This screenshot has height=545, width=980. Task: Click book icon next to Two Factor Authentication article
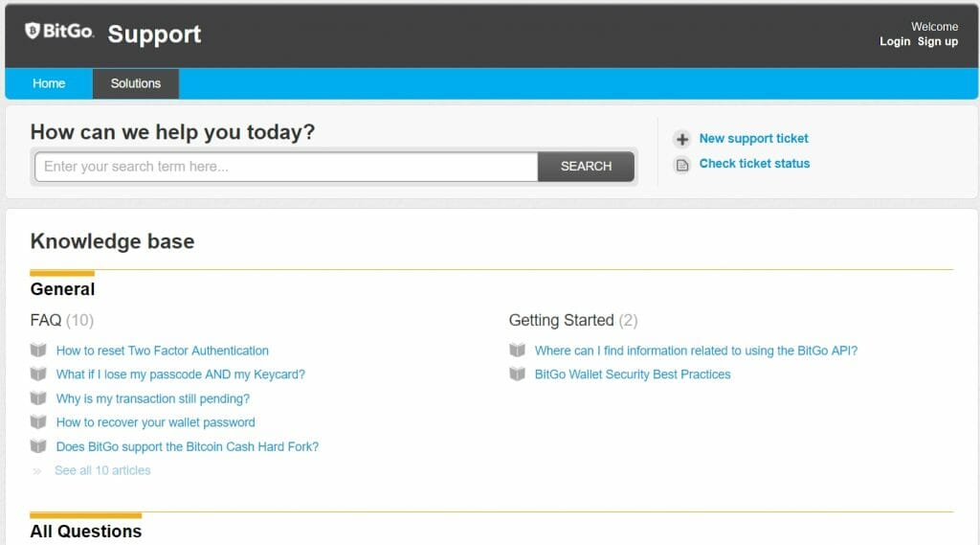[x=38, y=350]
